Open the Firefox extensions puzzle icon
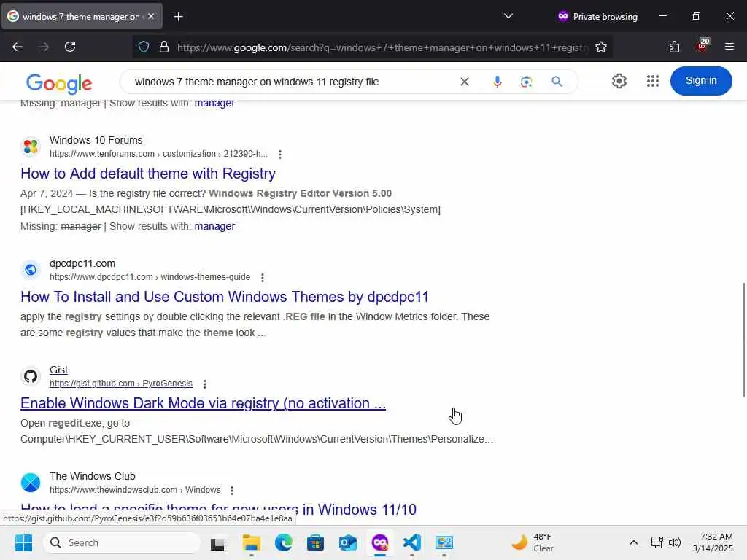The height and width of the screenshot is (560, 747). (674, 47)
